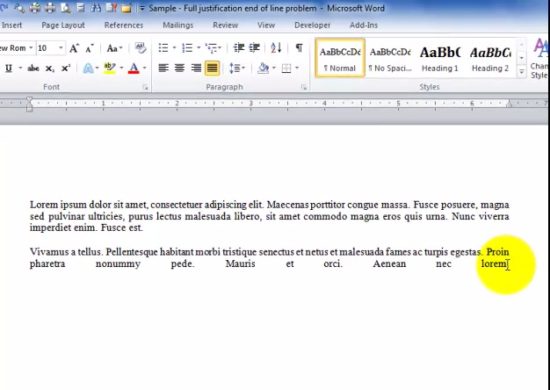This screenshot has width=550, height=390.
Task: Click the document with red exclamation icon
Action: [x=111, y=8]
